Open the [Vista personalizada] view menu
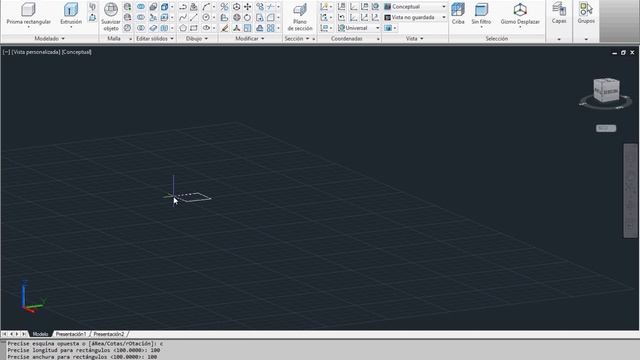Viewport: 640px width, 360px height. [36, 52]
